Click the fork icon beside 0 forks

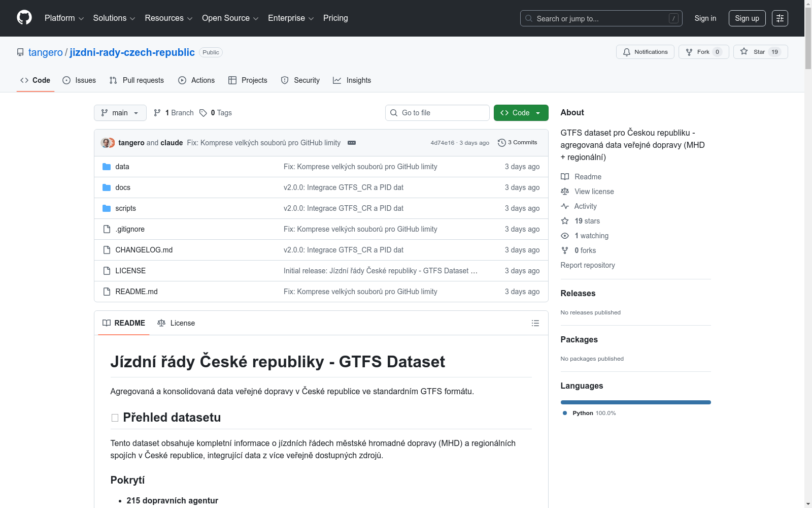pos(565,250)
